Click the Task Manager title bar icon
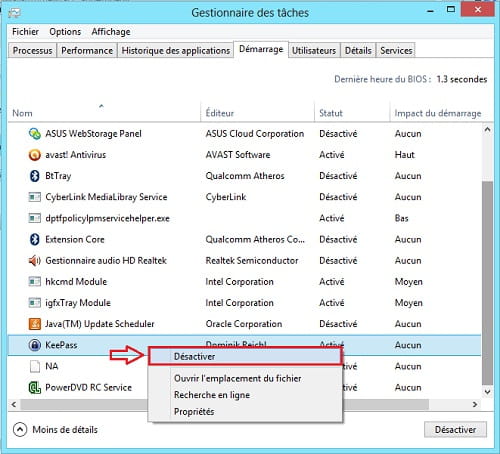The image size is (500, 454). pyautogui.click(x=15, y=13)
